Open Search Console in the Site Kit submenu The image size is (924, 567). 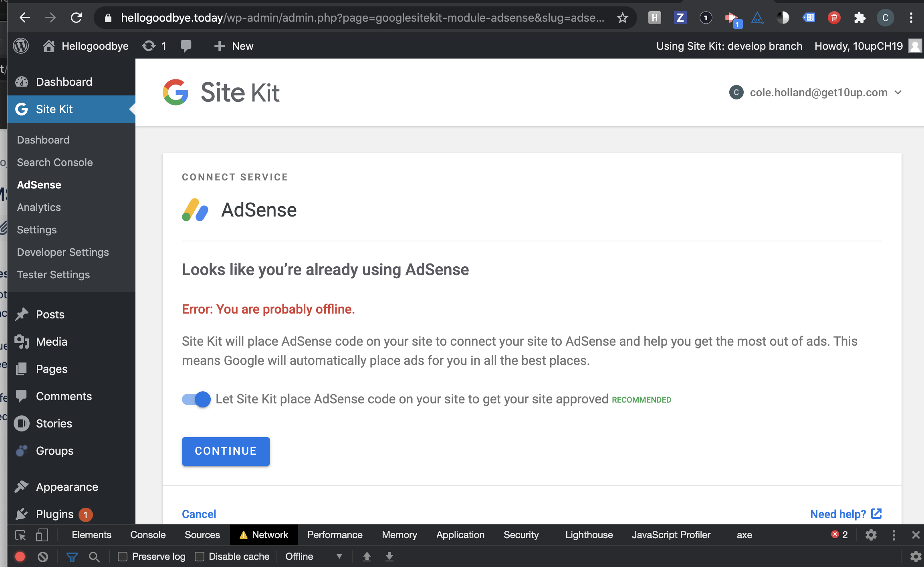click(54, 162)
